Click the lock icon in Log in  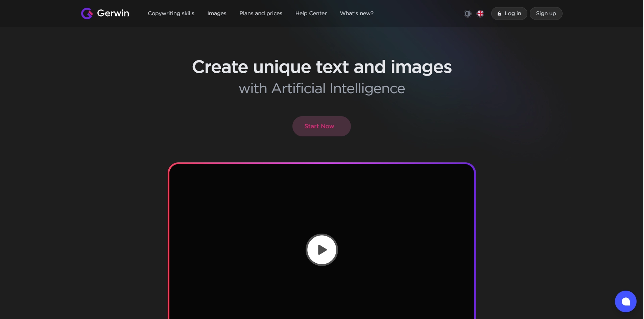pyautogui.click(x=499, y=14)
